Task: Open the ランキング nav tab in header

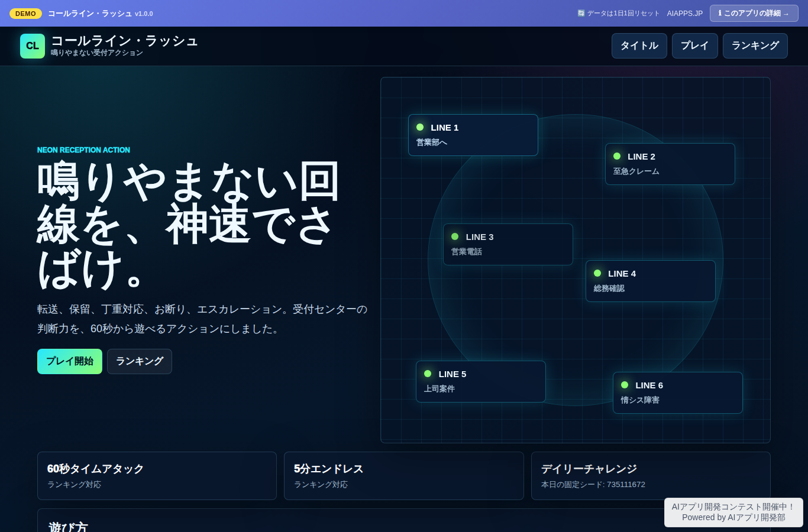Action: 755,46
